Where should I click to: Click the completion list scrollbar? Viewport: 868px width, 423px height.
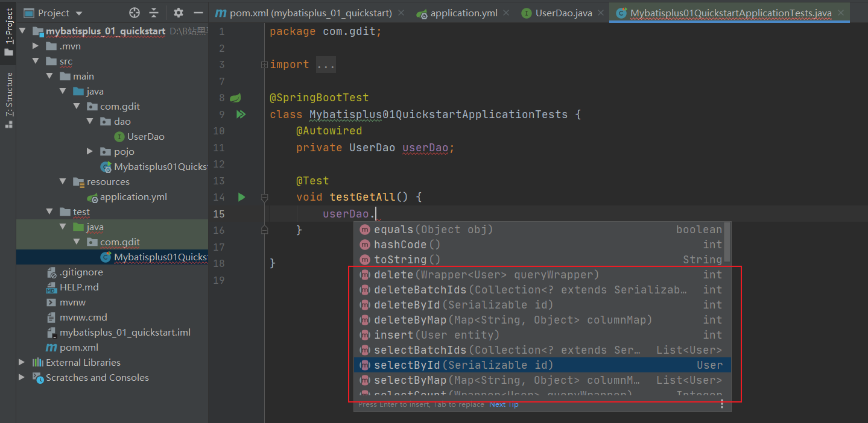coord(727,241)
